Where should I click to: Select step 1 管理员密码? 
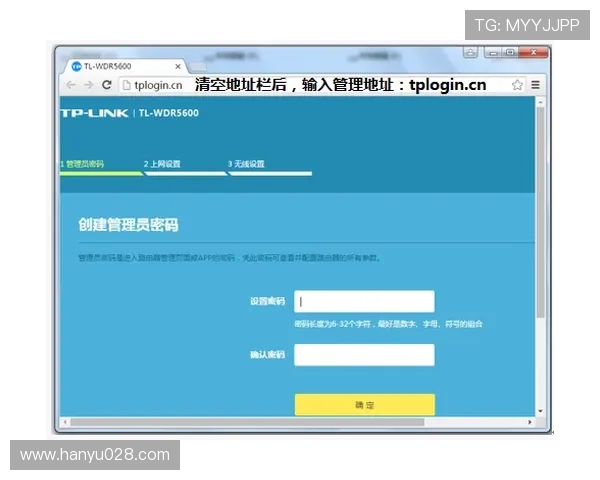[82, 164]
